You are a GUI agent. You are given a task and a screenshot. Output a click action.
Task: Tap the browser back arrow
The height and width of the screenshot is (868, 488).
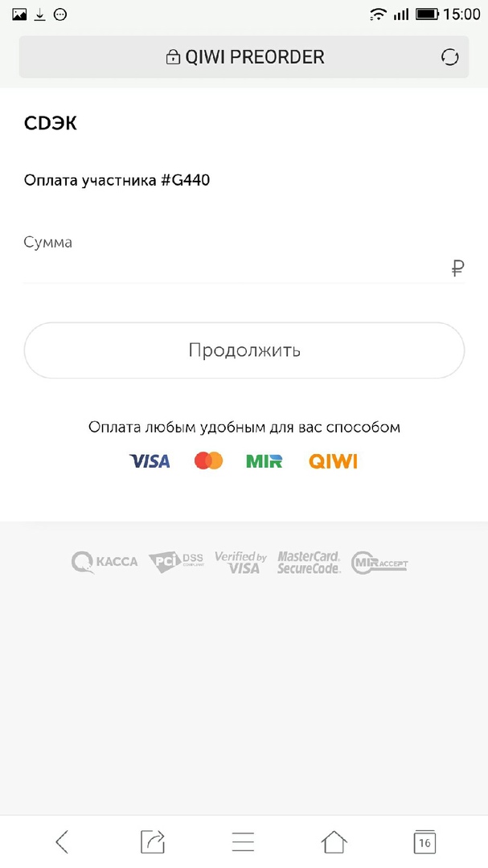point(62,841)
